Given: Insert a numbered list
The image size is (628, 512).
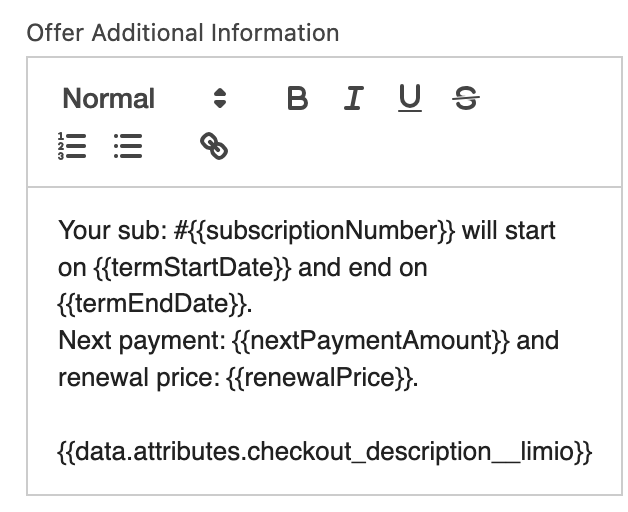Looking at the screenshot, I should coord(72,147).
